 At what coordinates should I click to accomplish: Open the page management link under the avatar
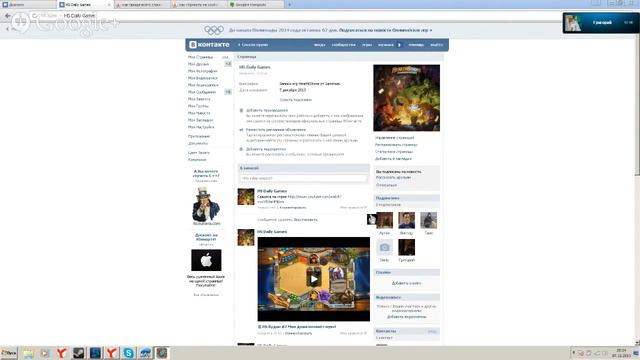coord(394,138)
